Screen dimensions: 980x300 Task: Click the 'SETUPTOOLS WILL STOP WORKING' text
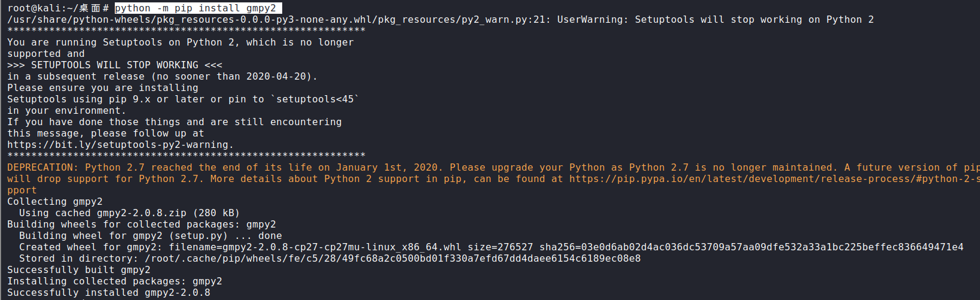click(115, 65)
